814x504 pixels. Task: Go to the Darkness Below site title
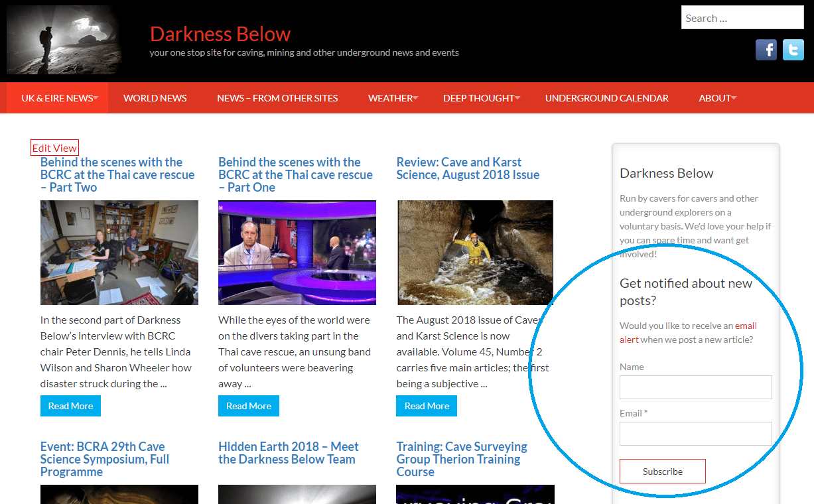click(x=220, y=34)
